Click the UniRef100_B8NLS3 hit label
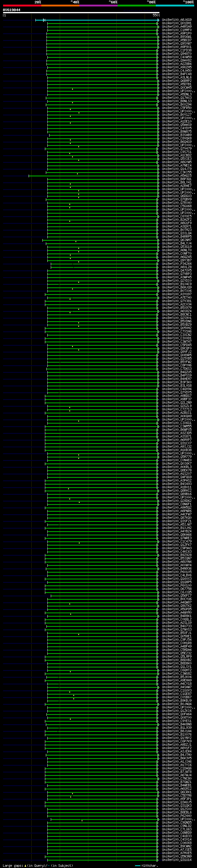 tap(177, 101)
